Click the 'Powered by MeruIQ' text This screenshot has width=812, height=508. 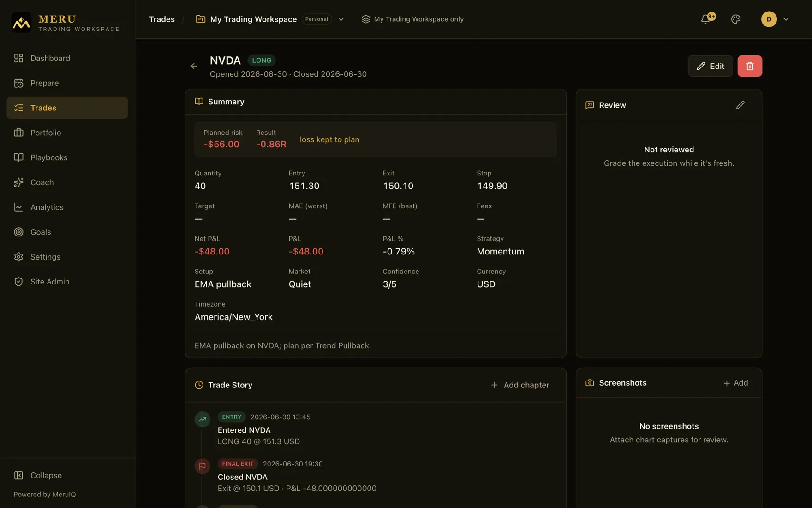pyautogui.click(x=44, y=494)
